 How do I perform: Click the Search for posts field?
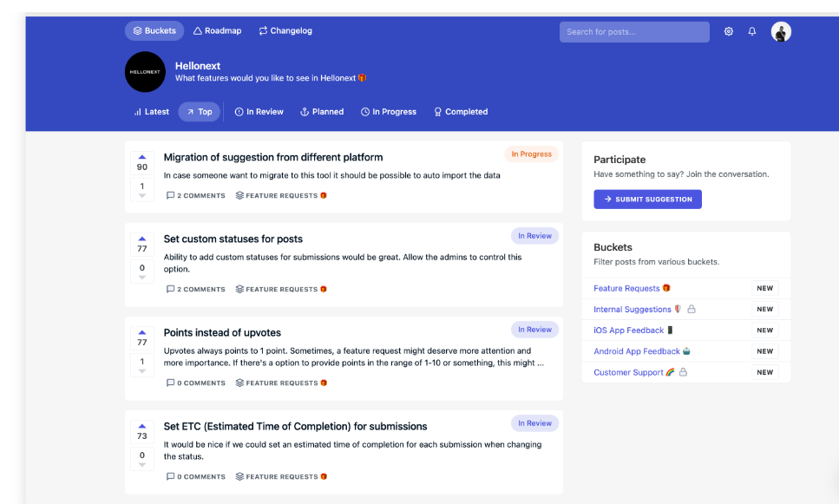pos(634,32)
